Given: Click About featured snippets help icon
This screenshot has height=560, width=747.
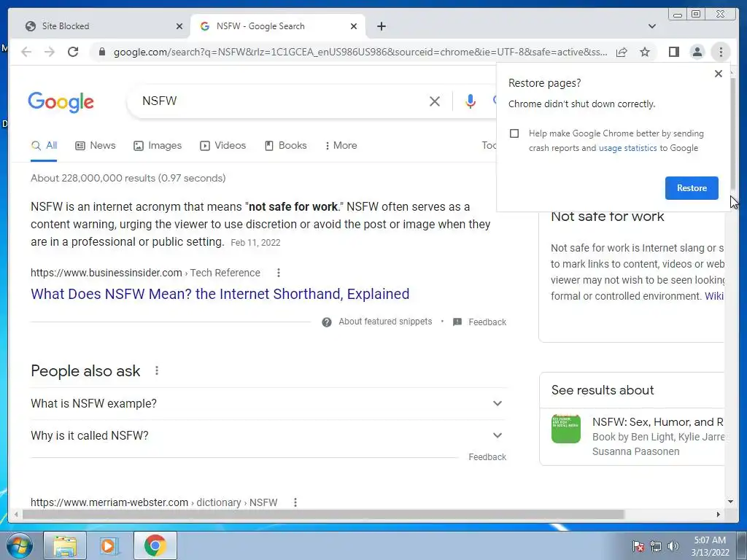Looking at the screenshot, I should point(326,322).
